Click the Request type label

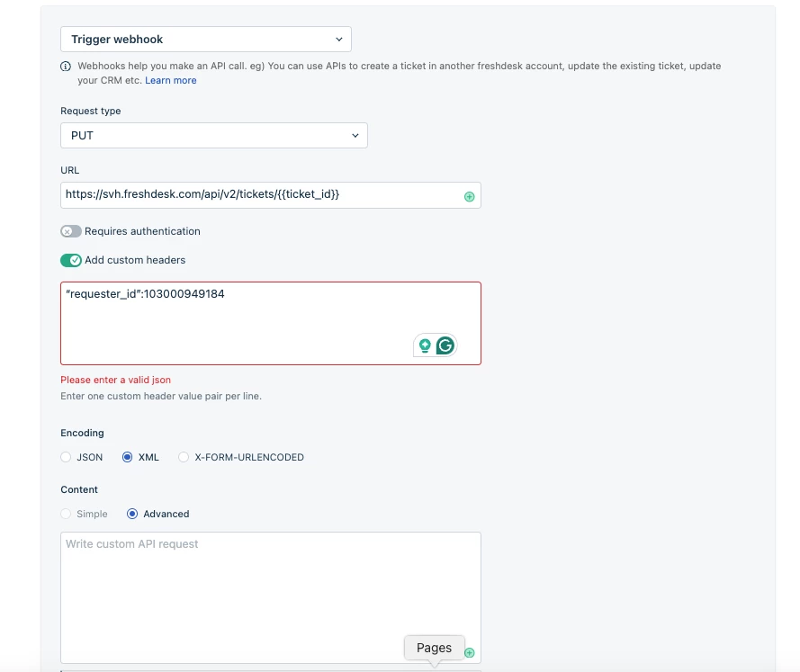[x=91, y=112]
